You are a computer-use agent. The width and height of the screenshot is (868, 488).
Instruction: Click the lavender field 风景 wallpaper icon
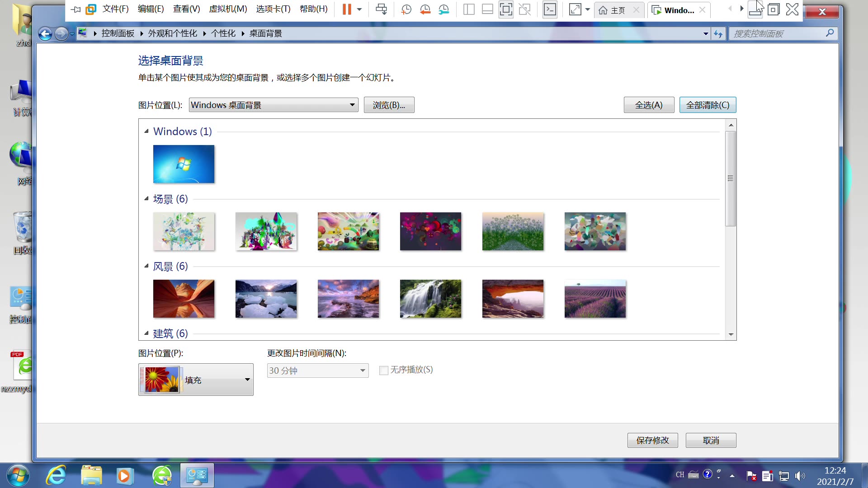tap(595, 299)
